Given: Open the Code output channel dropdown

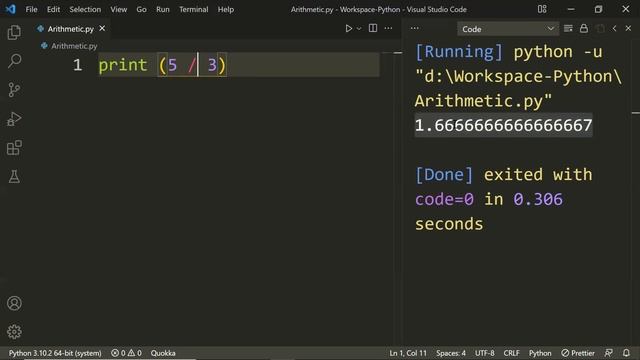Looking at the screenshot, I should 508,29.
